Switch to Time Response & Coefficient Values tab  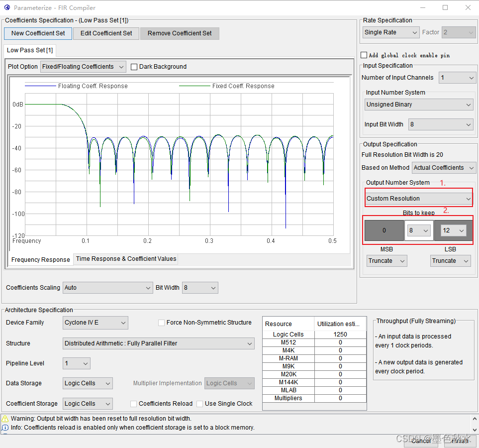(x=126, y=259)
